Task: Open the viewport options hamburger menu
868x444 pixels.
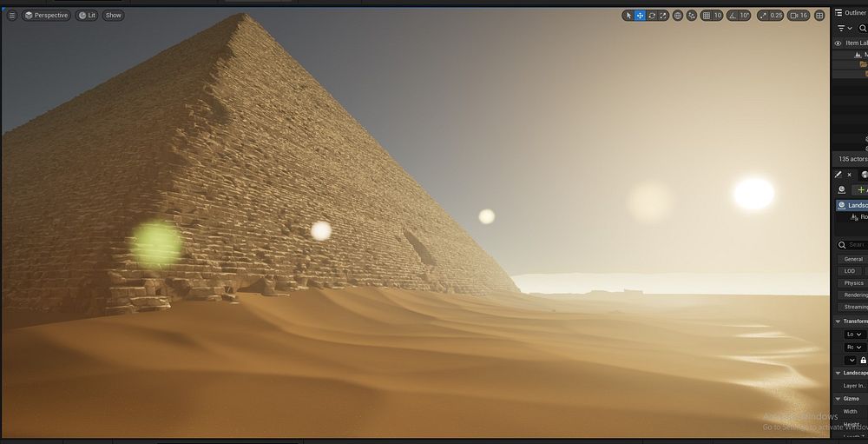Action: point(11,16)
